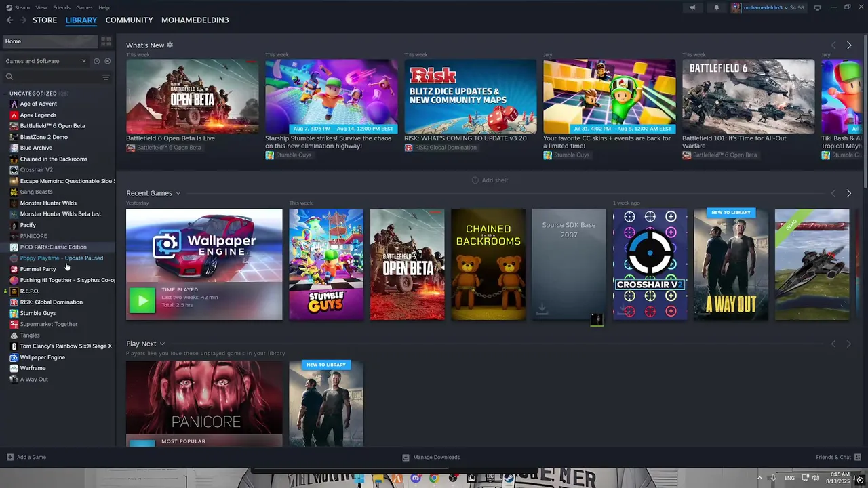The width and height of the screenshot is (868, 488).
Task: Open the Friends & Chat icon
Action: pos(858,457)
